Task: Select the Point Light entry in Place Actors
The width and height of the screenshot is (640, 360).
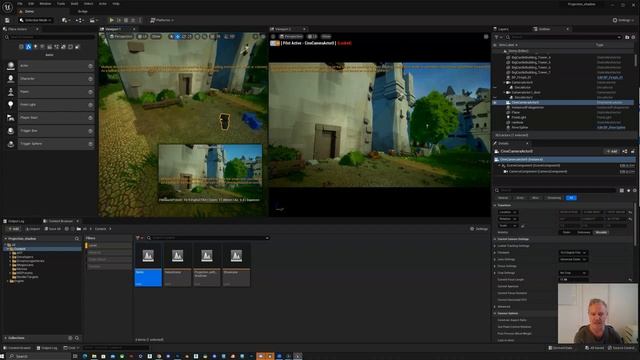Action: [x=56, y=105]
